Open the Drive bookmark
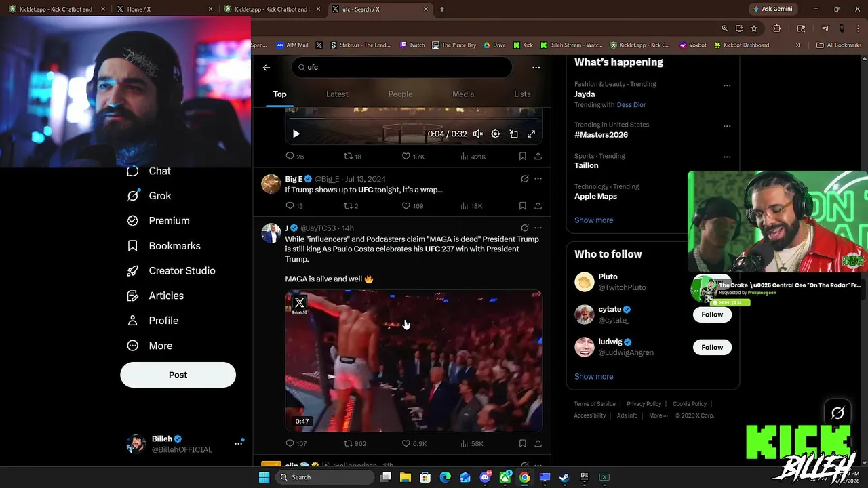This screenshot has width=868, height=488. (494, 45)
